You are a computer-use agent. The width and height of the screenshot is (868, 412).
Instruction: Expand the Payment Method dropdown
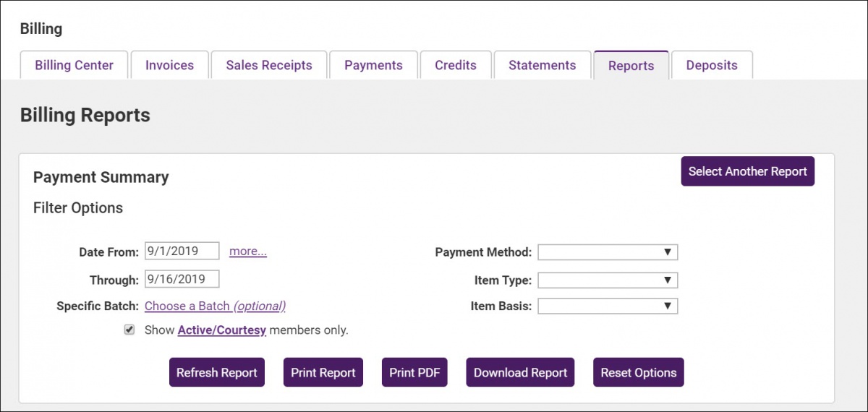(608, 252)
